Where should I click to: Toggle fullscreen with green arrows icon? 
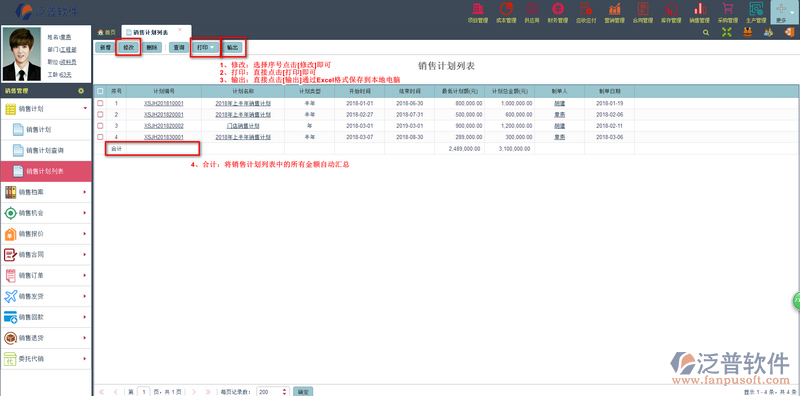tap(727, 32)
